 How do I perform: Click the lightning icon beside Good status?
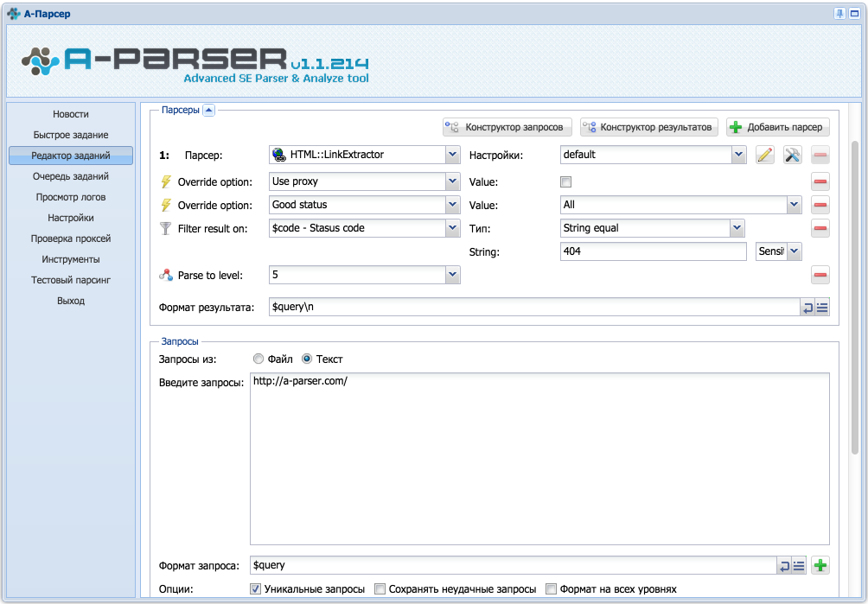pos(165,205)
